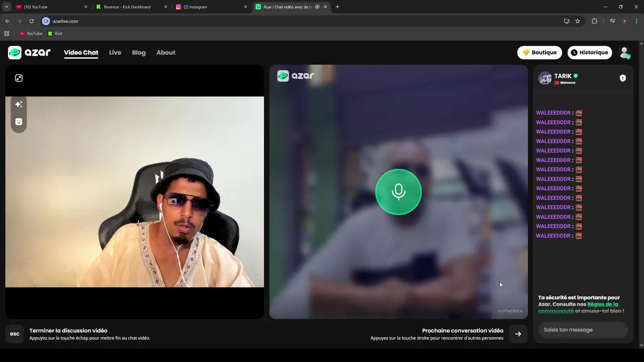Open the apps grid in bookmarks bar
Viewport: 644px width, 362px height.
(x=7, y=34)
